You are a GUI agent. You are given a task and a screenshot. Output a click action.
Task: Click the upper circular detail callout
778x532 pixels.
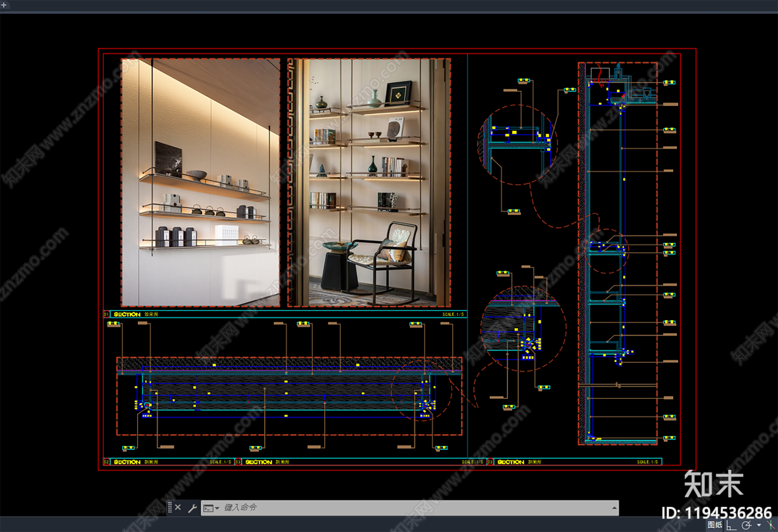[518, 145]
